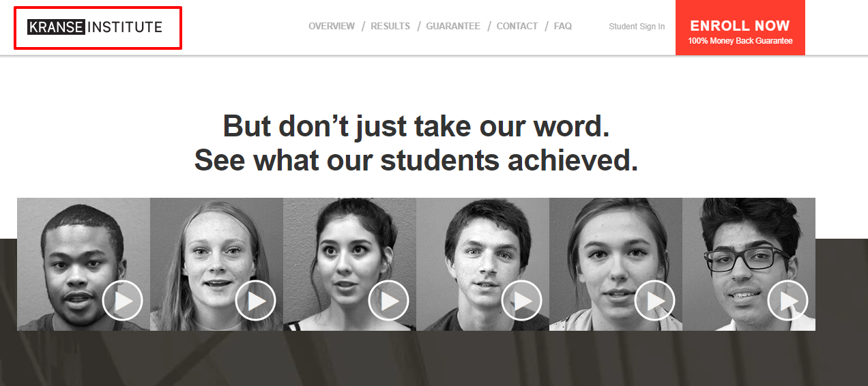
Task: Select Contact in the navigation bar
Action: click(517, 26)
